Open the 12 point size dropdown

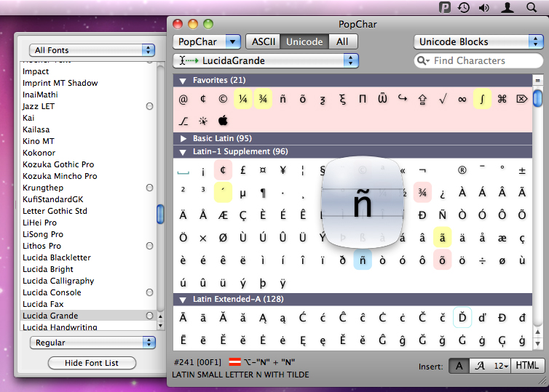(501, 366)
